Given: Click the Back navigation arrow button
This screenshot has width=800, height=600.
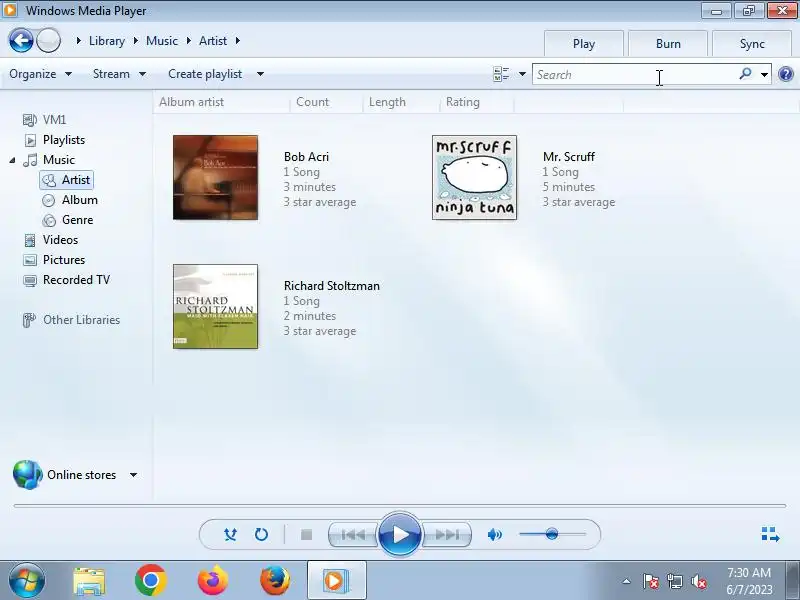Looking at the screenshot, I should pyautogui.click(x=21, y=40).
